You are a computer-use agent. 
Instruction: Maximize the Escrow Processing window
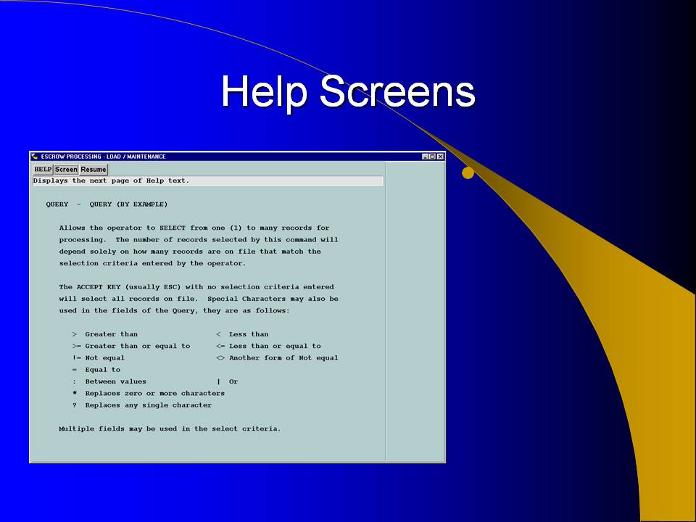432,156
